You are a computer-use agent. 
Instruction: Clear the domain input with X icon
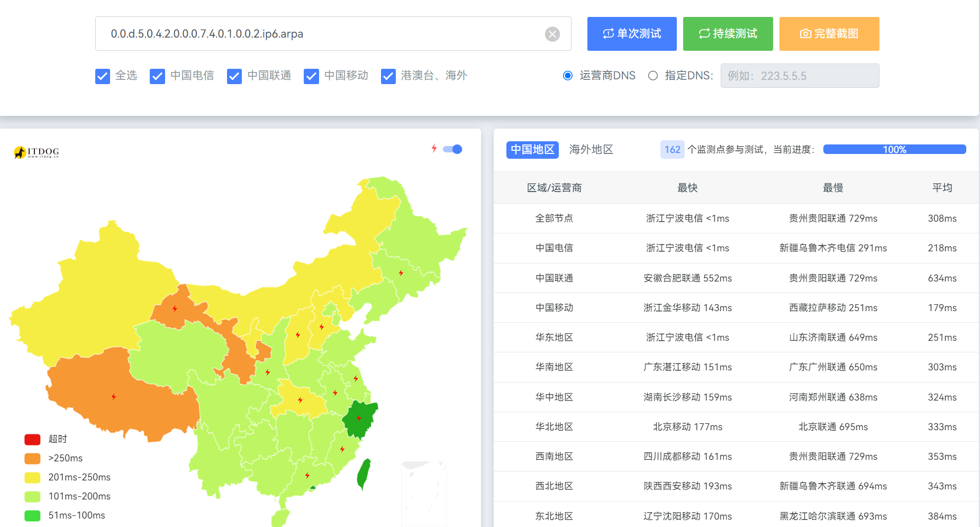552,34
